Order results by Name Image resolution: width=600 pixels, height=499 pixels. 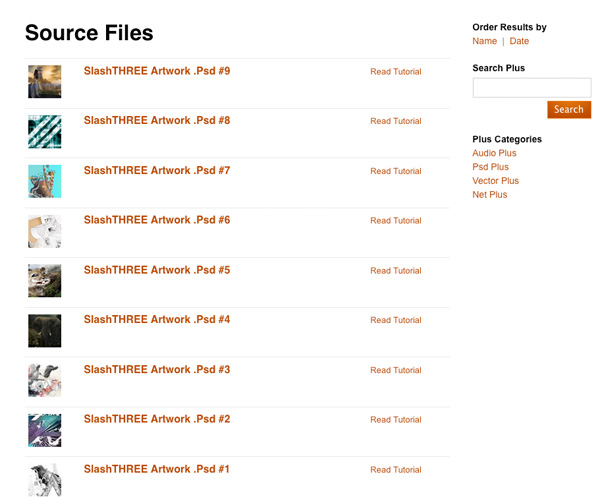click(x=484, y=41)
